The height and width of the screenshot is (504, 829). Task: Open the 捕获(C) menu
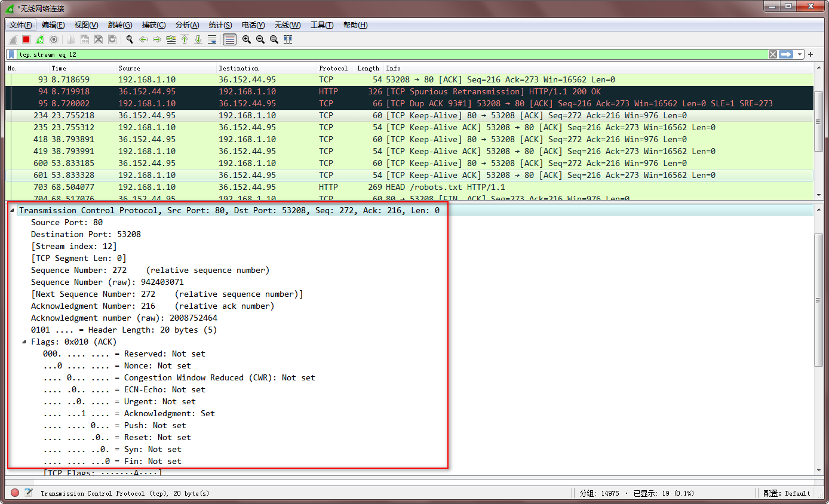153,25
